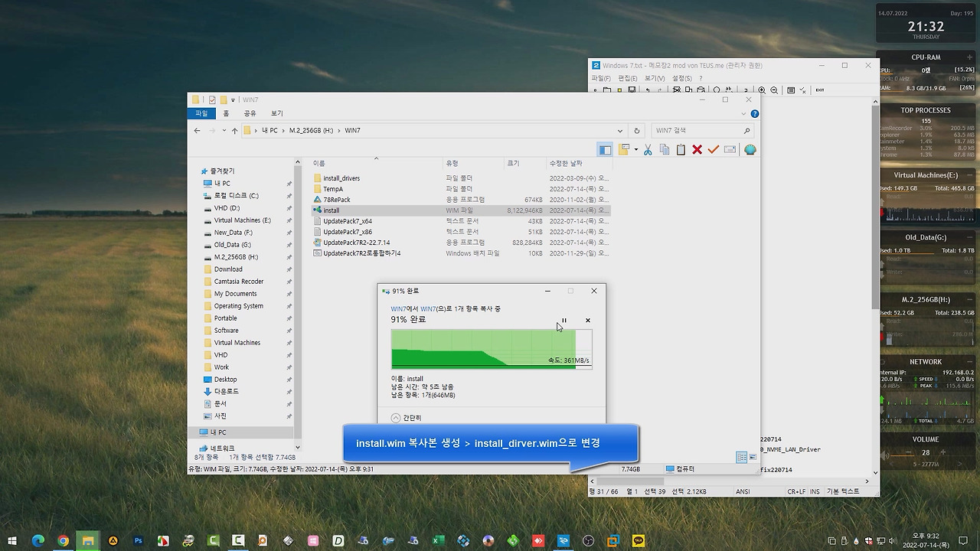Expand the address bar history dropdown
The height and width of the screenshot is (551, 980).
[620, 131]
